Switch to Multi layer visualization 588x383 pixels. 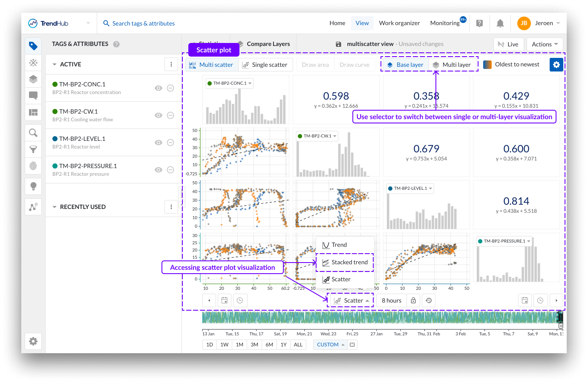tap(452, 65)
